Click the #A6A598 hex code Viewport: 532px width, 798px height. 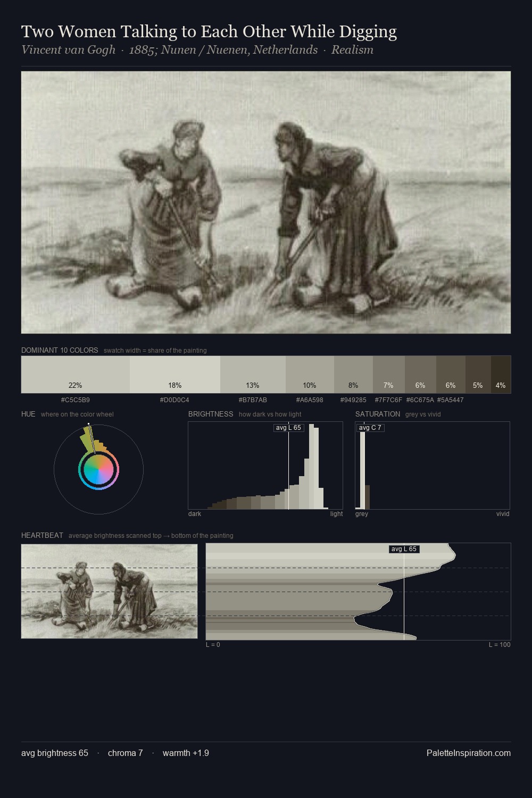click(x=310, y=400)
